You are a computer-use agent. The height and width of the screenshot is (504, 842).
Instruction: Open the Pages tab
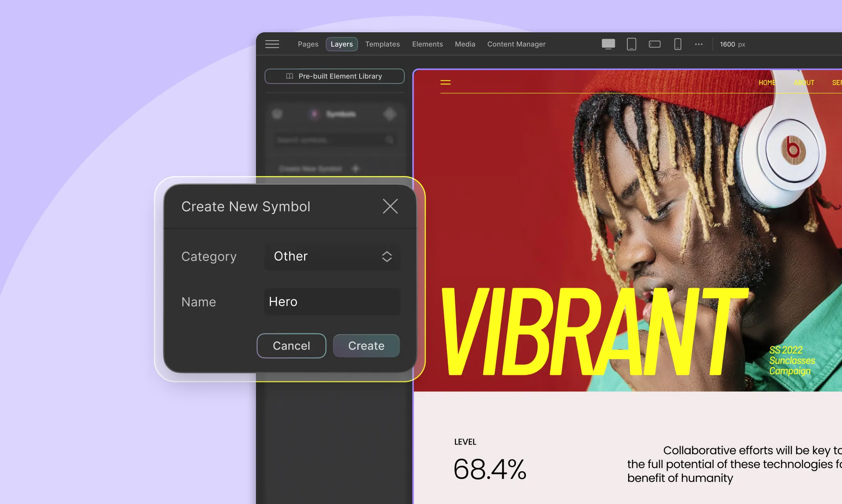(308, 44)
